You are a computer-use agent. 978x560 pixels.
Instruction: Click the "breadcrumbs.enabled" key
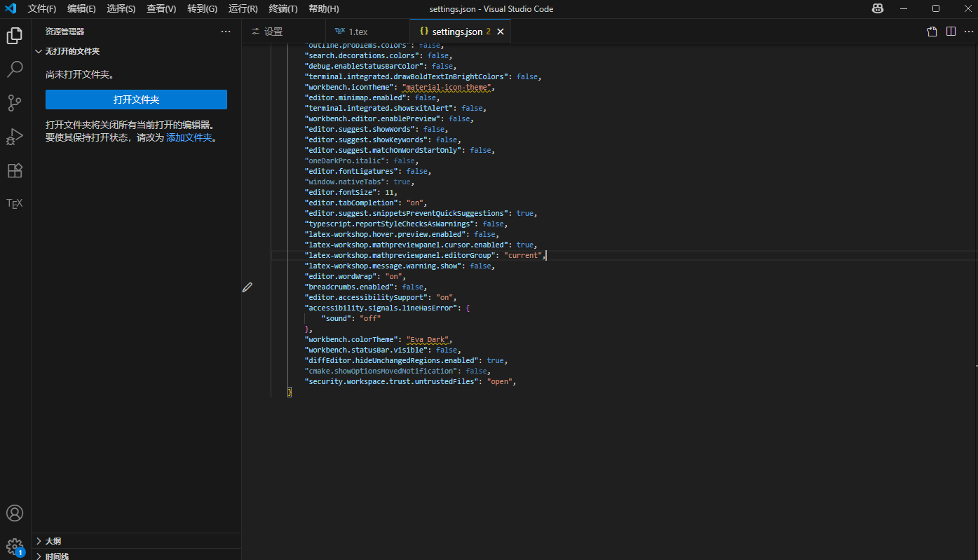click(x=351, y=287)
